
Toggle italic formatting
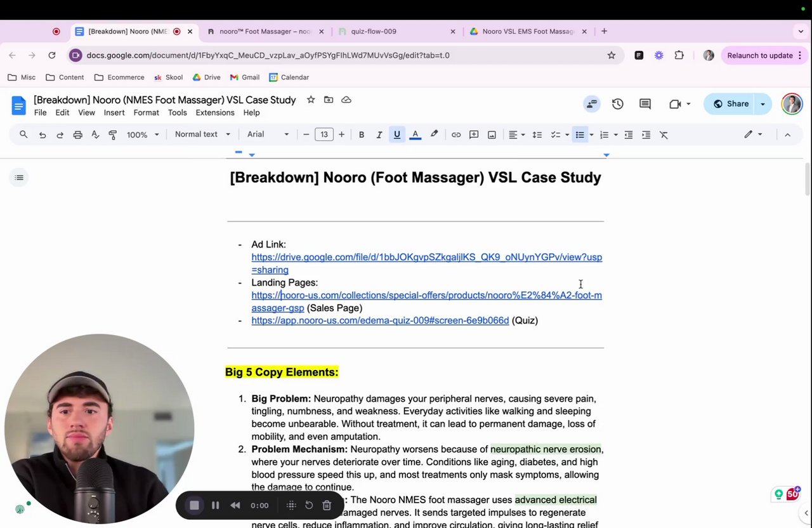[x=379, y=135]
